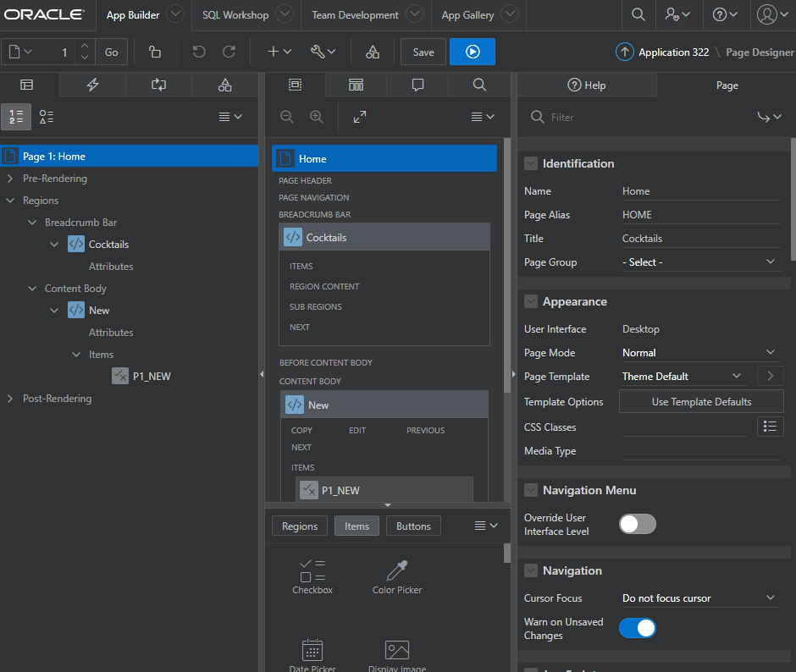Expand the Pre-Rendering tree node
This screenshot has height=672, width=796.
coord(10,179)
